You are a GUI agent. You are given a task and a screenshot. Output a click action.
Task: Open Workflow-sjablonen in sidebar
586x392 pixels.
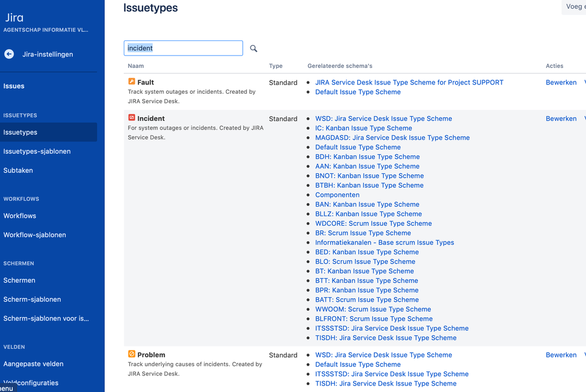[x=35, y=235]
